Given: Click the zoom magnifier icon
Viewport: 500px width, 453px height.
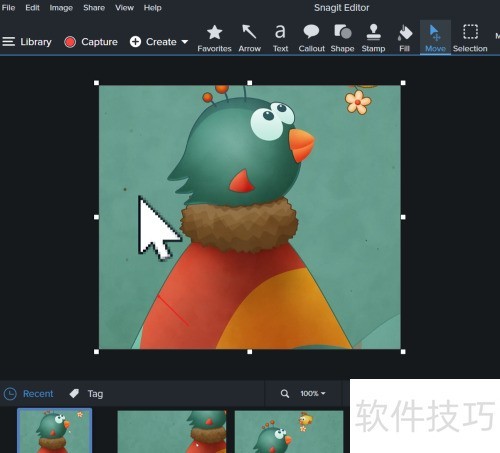Looking at the screenshot, I should [285, 394].
